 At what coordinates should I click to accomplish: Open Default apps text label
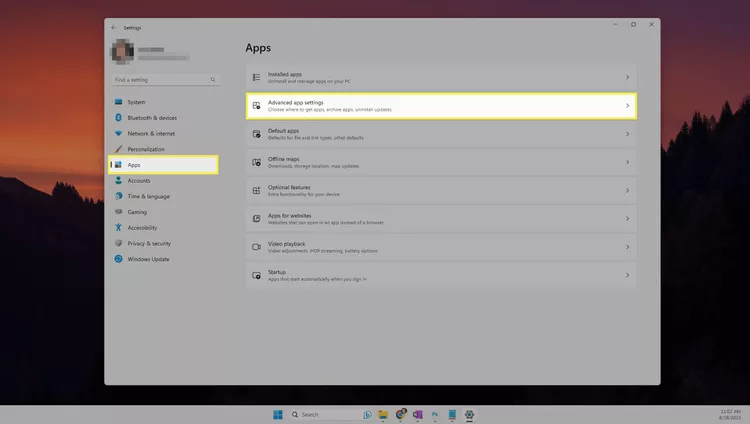283,131
